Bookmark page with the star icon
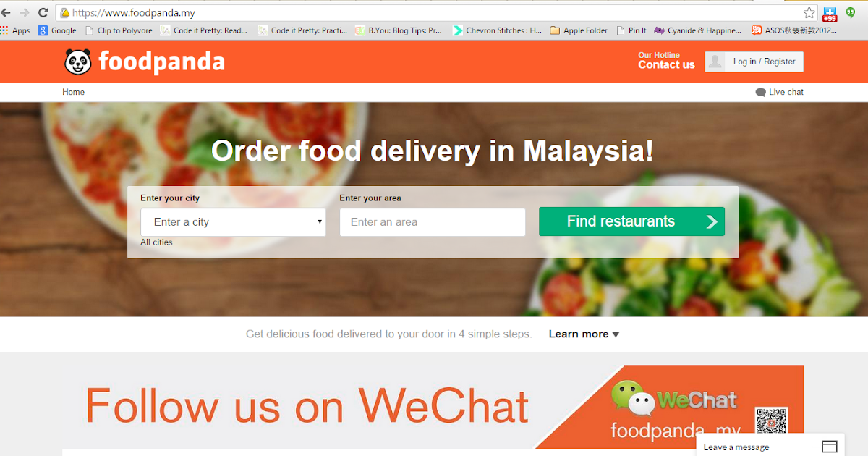 tap(809, 12)
